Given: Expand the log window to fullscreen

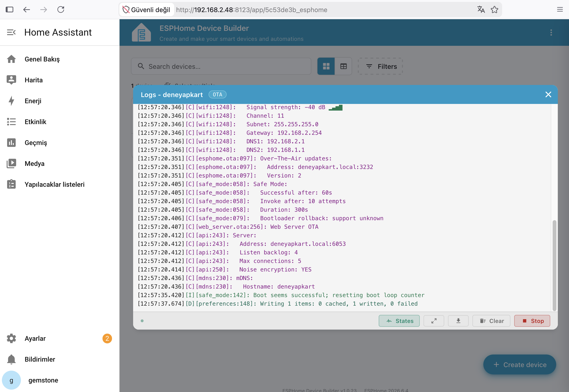Looking at the screenshot, I should [x=434, y=321].
